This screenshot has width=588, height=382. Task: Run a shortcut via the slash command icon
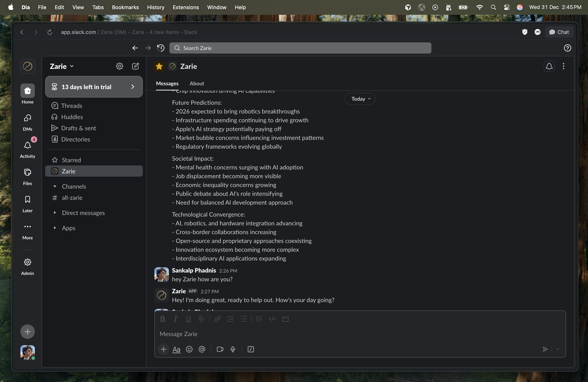pyautogui.click(x=251, y=349)
